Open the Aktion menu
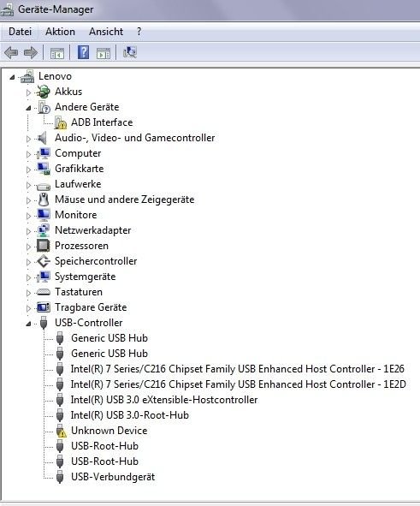 pyautogui.click(x=60, y=32)
